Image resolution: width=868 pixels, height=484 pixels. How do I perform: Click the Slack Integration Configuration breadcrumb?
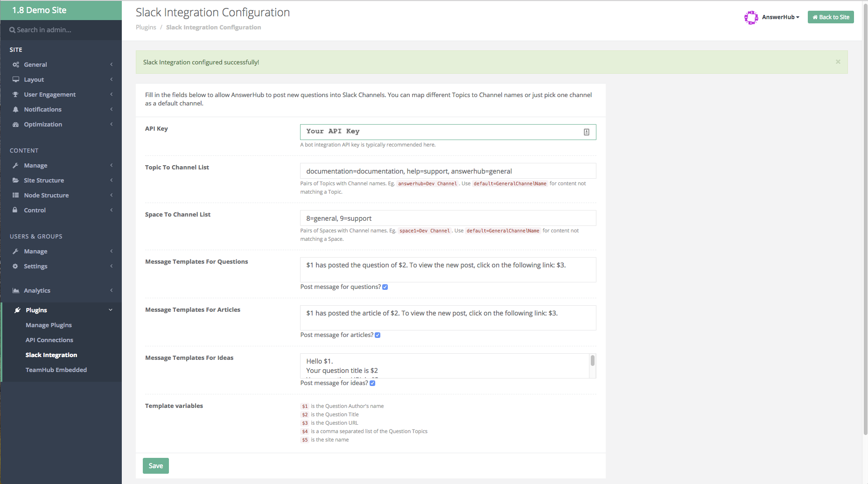click(213, 27)
